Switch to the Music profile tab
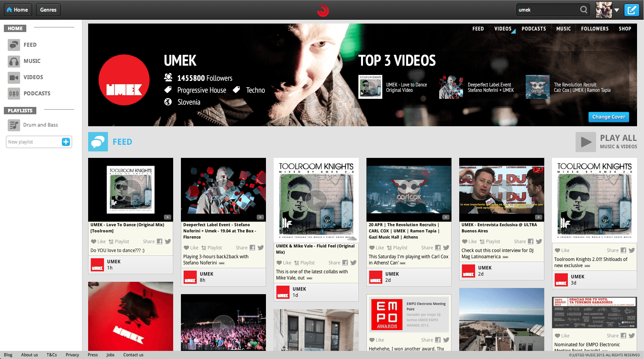This screenshot has width=644, height=359. coord(564,29)
